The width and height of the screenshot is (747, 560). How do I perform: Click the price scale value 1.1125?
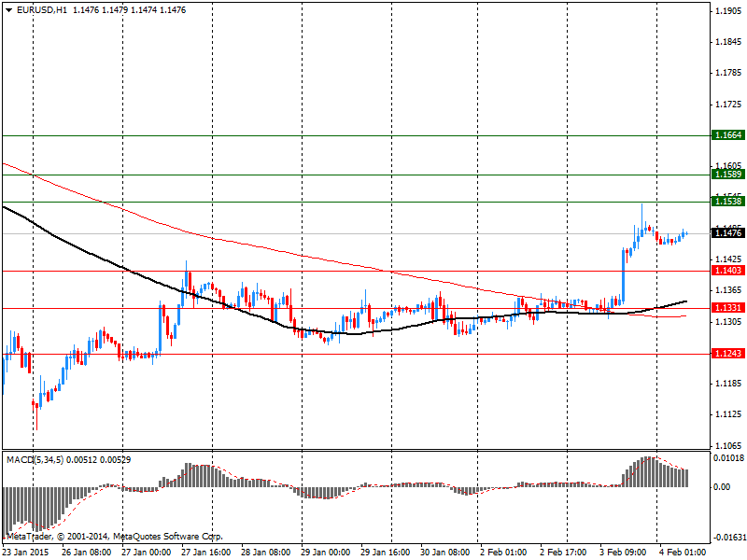[x=728, y=414]
